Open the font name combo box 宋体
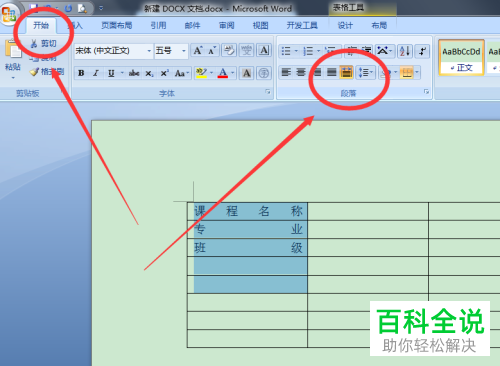500x366 pixels. coord(113,51)
